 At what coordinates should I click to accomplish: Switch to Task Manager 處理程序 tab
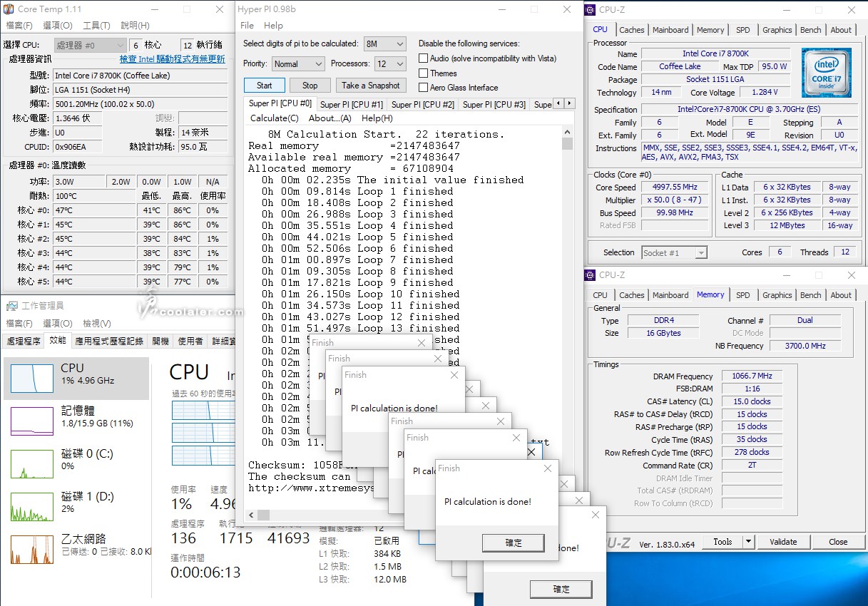(x=24, y=341)
